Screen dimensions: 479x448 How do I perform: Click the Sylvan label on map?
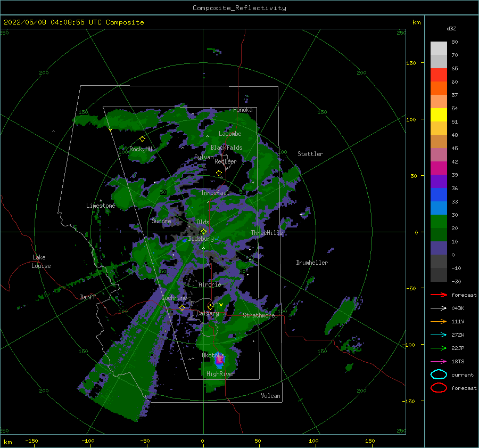tap(204, 157)
